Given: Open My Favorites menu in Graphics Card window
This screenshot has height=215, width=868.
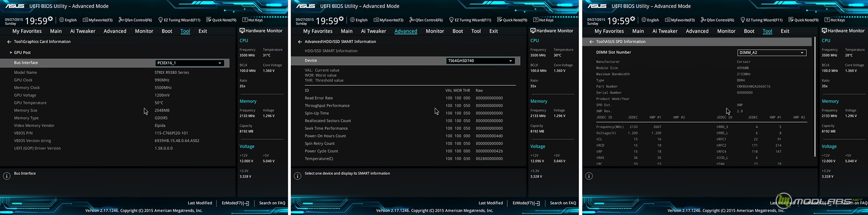Looking at the screenshot, I should pos(27,31).
